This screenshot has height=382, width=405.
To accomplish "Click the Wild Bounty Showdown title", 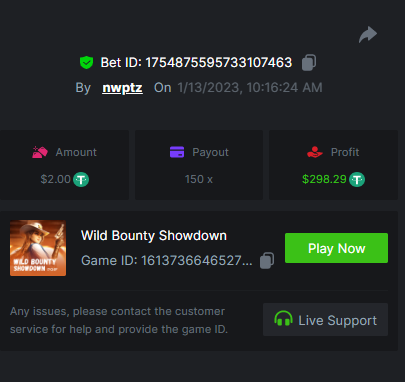I will 154,236.
